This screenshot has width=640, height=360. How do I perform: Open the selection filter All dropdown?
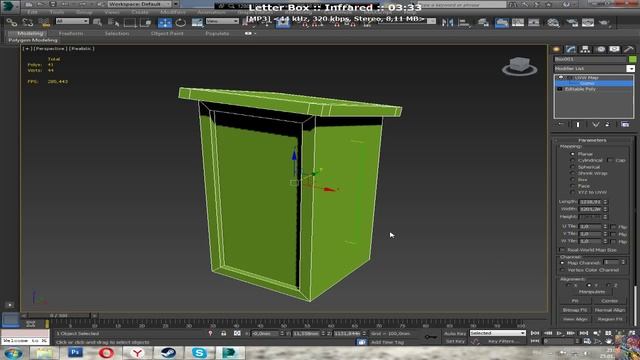pyautogui.click(x=72, y=21)
